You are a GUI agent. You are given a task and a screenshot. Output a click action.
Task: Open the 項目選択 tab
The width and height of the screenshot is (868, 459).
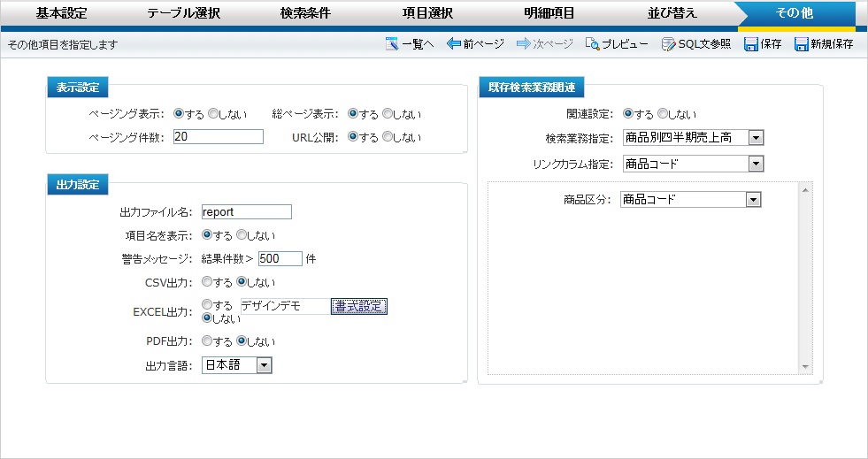427,13
